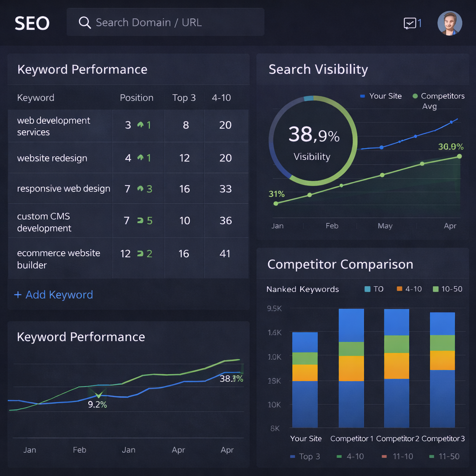The width and height of the screenshot is (476, 476).
Task: Click the Add Keyword link
Action: pyautogui.click(x=59, y=295)
